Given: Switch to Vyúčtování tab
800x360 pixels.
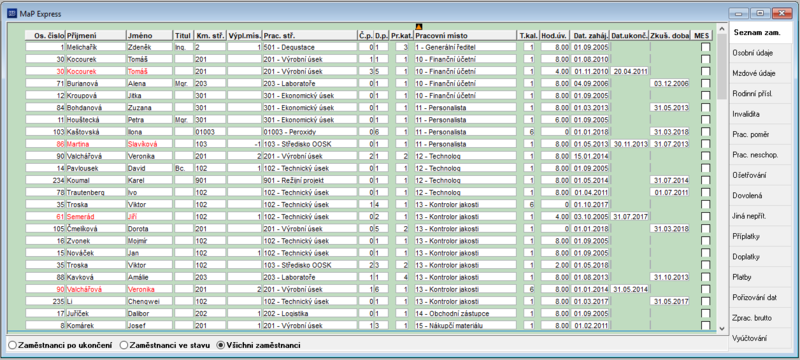Looking at the screenshot, I should pos(761,339).
